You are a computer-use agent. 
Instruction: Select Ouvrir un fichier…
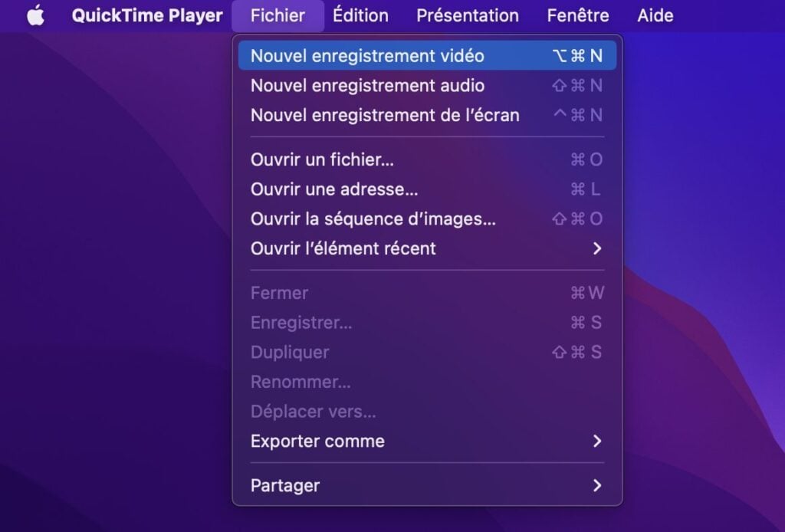(427, 159)
